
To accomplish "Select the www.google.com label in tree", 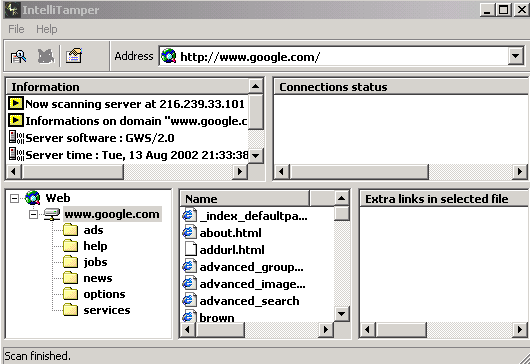I will [x=112, y=214].
